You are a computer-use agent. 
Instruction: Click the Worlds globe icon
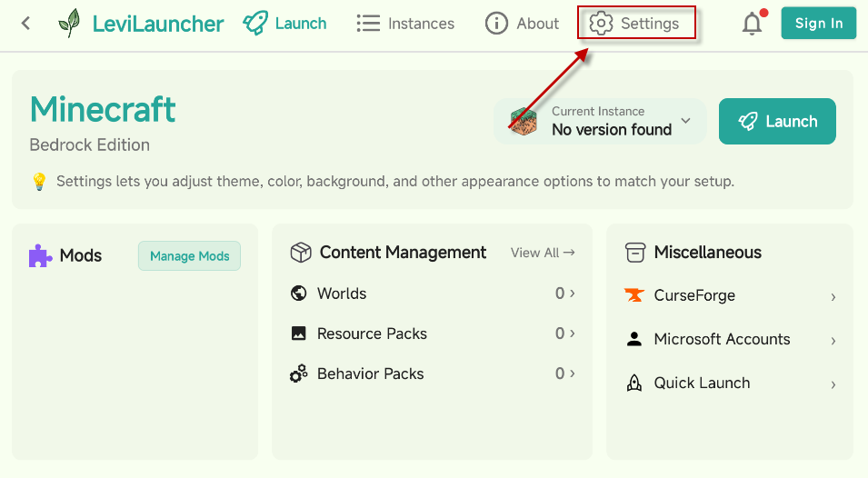(298, 294)
